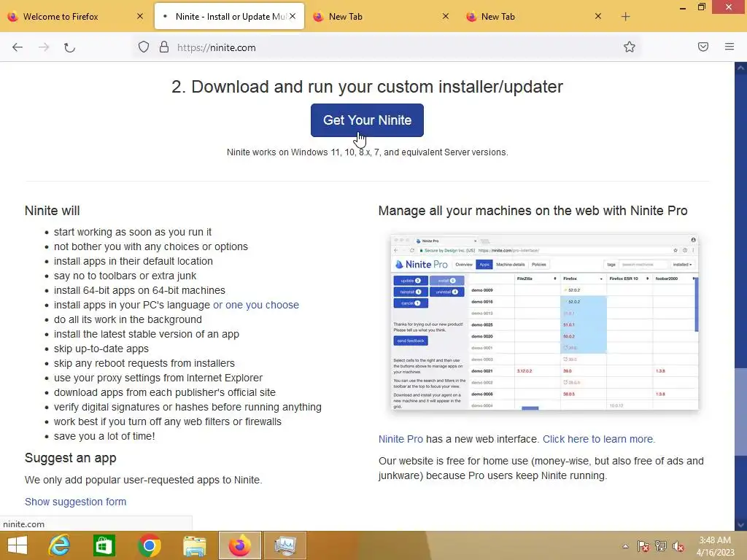Restore down the Firefox window
Screen dimensions: 747x560
pyautogui.click(x=701, y=7)
